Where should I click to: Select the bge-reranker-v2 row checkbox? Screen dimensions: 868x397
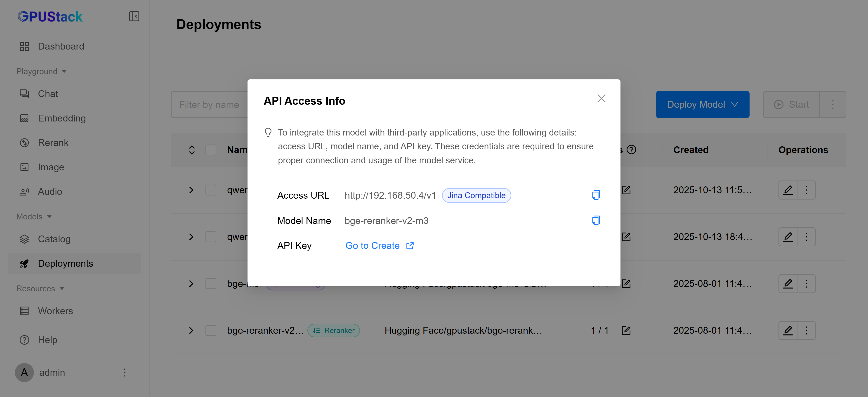211,330
